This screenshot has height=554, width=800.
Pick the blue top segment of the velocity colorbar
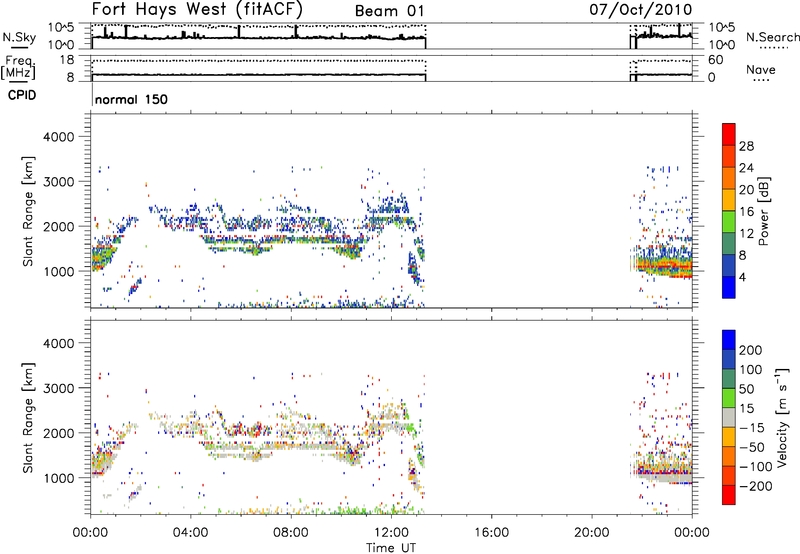click(x=729, y=340)
